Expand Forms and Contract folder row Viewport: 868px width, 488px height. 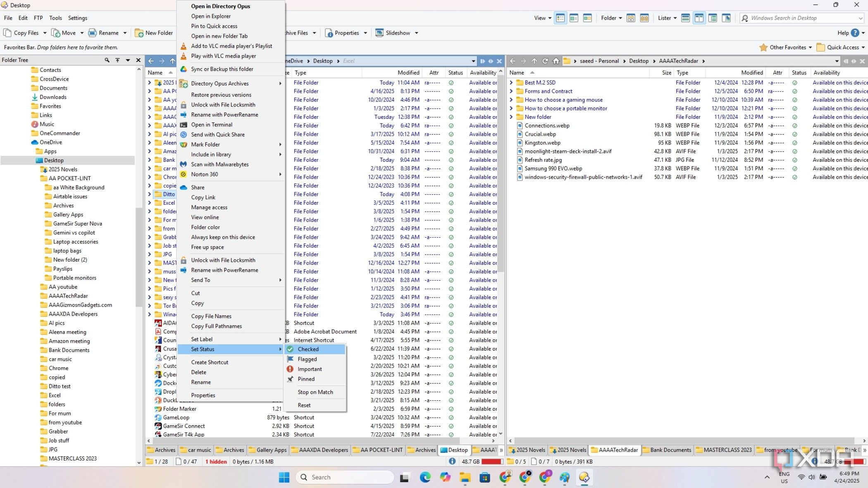(511, 91)
